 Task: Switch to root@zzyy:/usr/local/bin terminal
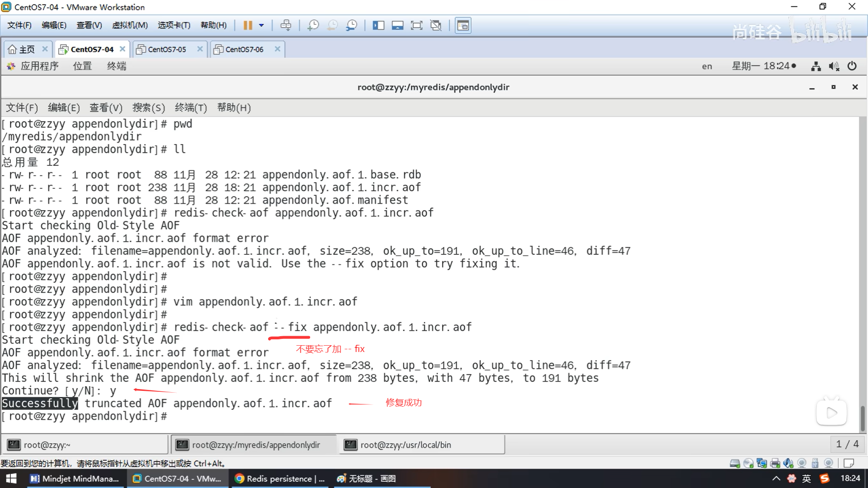click(406, 445)
